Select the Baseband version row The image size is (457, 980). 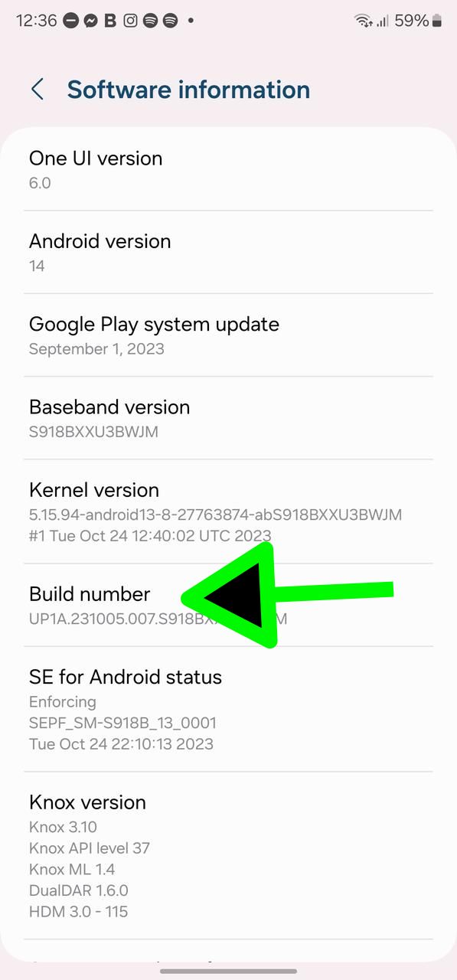[x=228, y=418]
